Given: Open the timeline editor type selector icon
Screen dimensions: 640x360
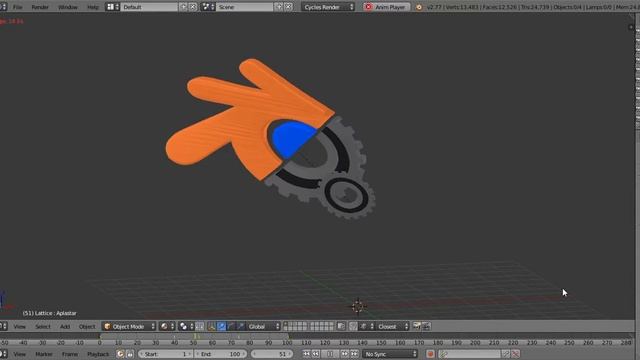Looking at the screenshot, I should tap(3, 354).
